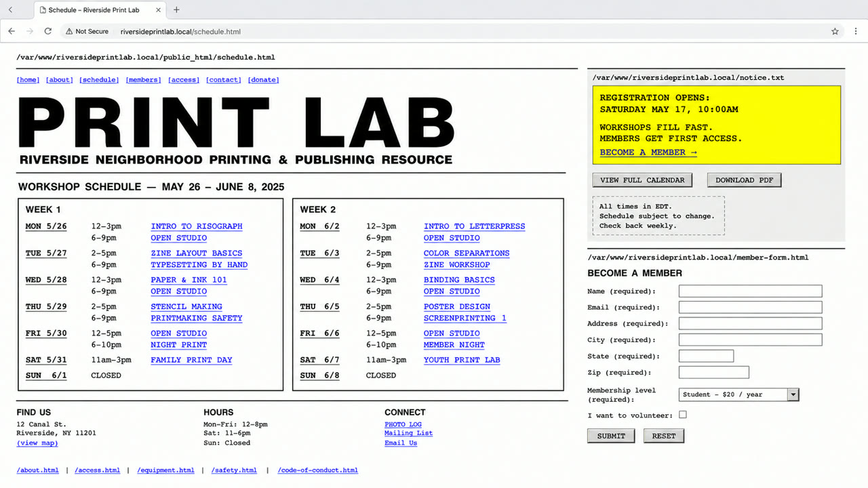
Task: Click the Email (required) input field
Action: pos(750,307)
